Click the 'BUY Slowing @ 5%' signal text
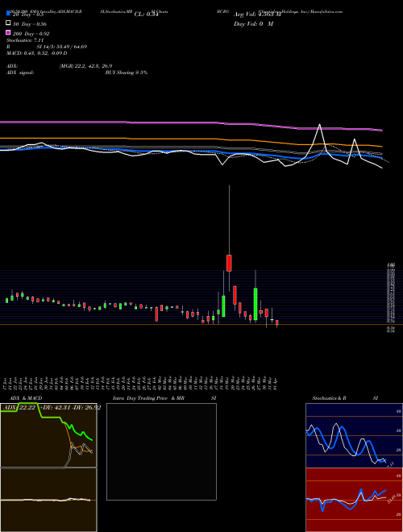Screen dimensions: 403x532 point(127,73)
